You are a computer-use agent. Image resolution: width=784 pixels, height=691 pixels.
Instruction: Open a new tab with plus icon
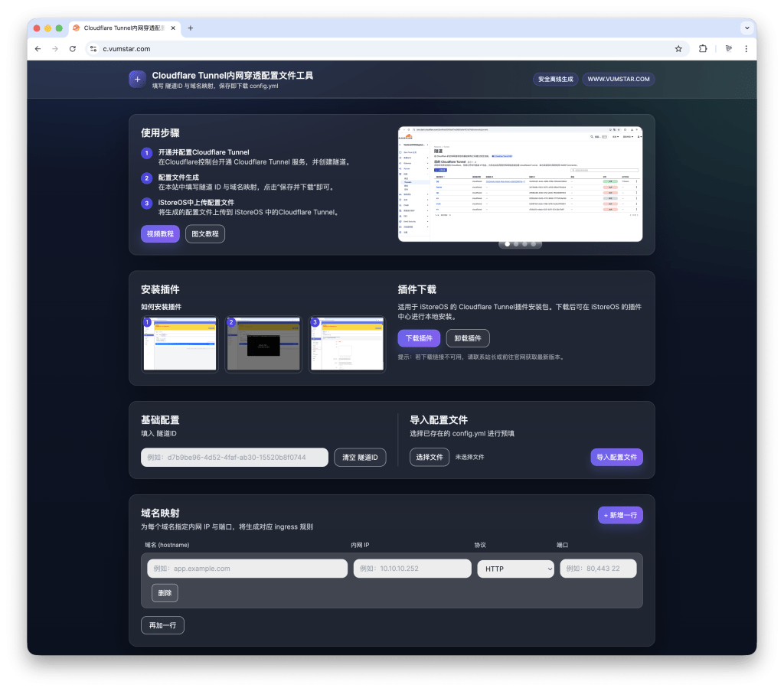click(x=191, y=28)
